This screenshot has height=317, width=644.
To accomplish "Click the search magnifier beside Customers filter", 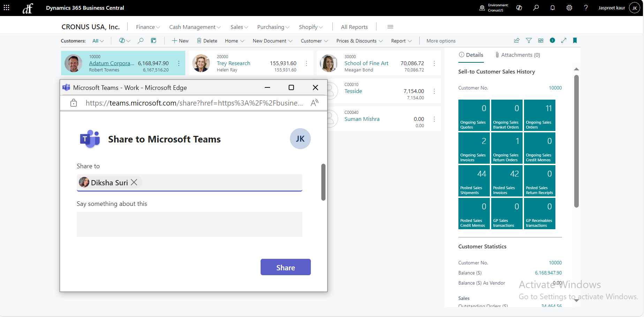I will click(141, 41).
